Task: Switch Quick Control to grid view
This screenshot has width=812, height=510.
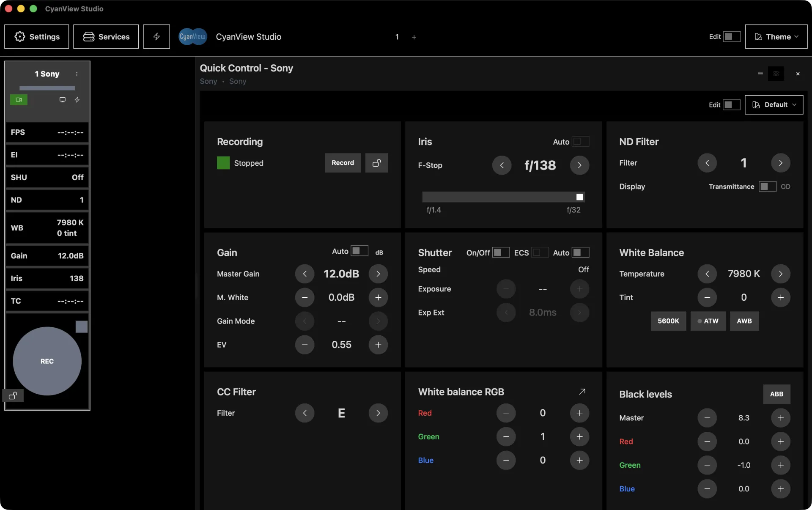Action: pyautogui.click(x=776, y=74)
